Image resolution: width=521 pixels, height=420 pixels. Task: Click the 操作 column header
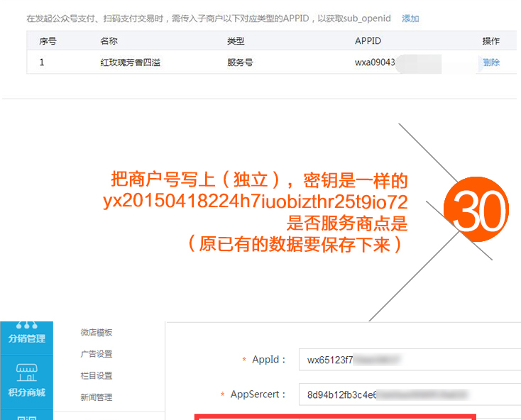(491, 41)
